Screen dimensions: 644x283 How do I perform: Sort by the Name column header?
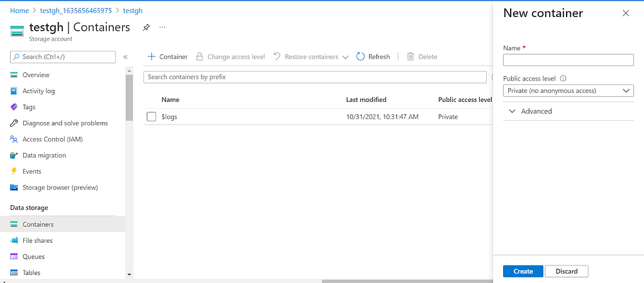click(170, 99)
